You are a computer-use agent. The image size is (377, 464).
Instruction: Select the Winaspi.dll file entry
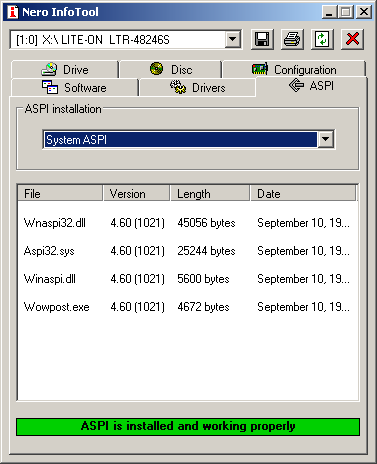coord(50,279)
